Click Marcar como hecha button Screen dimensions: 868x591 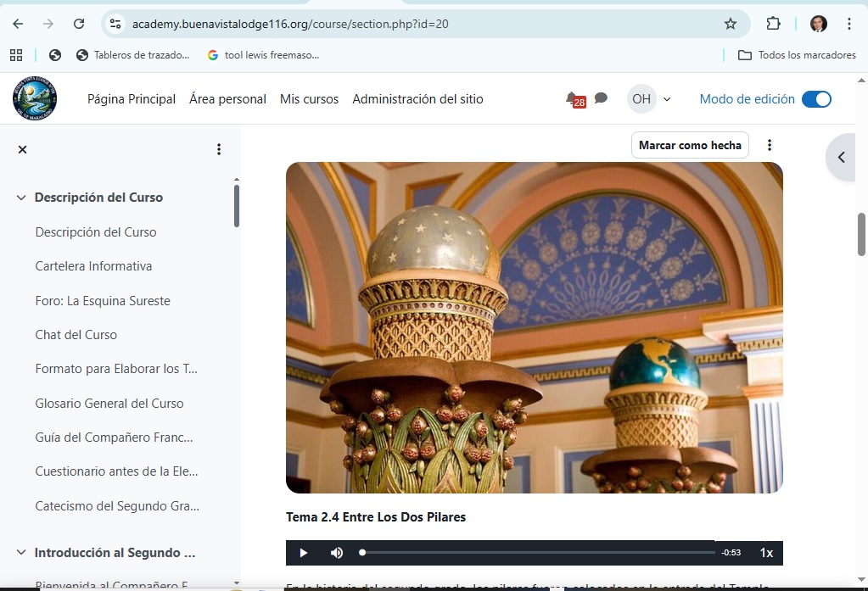pyautogui.click(x=690, y=145)
